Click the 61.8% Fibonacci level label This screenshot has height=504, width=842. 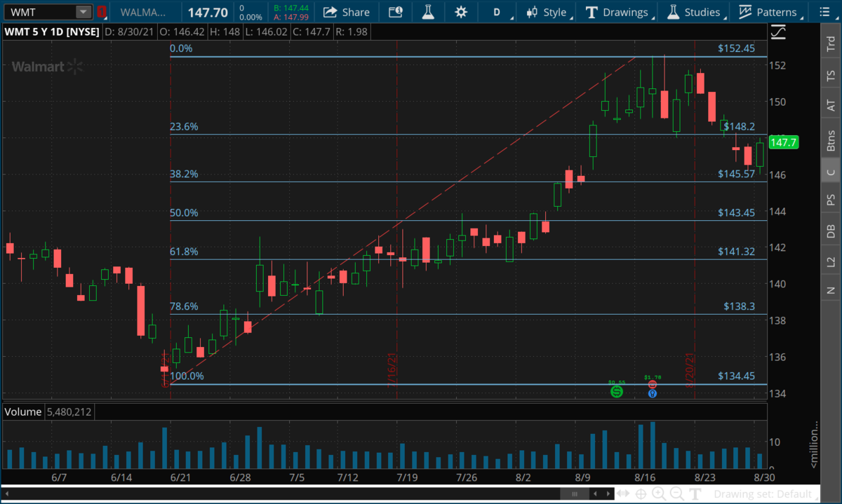pyautogui.click(x=185, y=252)
